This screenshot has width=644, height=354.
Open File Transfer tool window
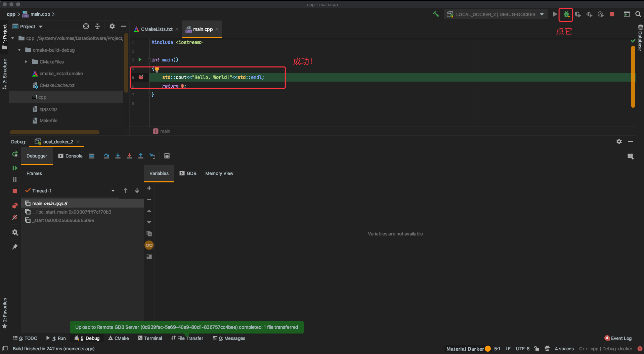187,338
